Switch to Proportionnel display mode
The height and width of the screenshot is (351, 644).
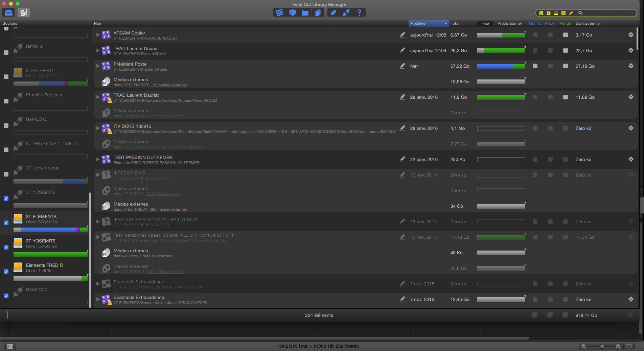coord(509,23)
